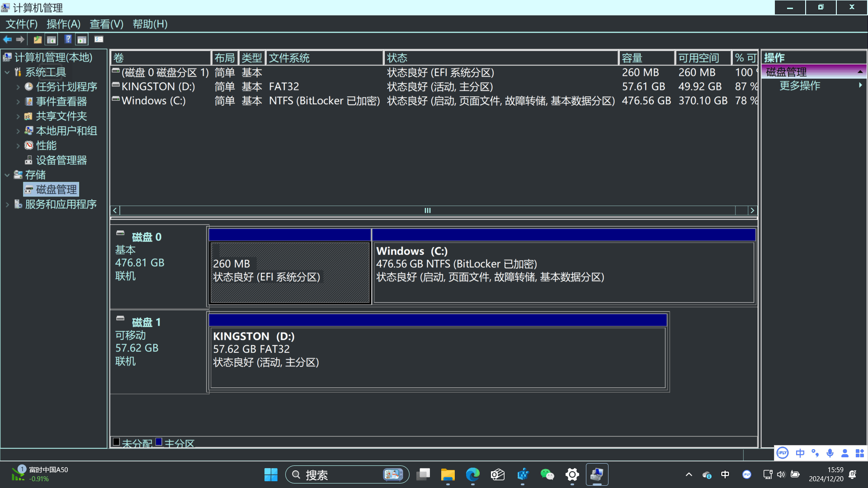
Task: Click the Up one level folder icon
Action: [x=38, y=40]
